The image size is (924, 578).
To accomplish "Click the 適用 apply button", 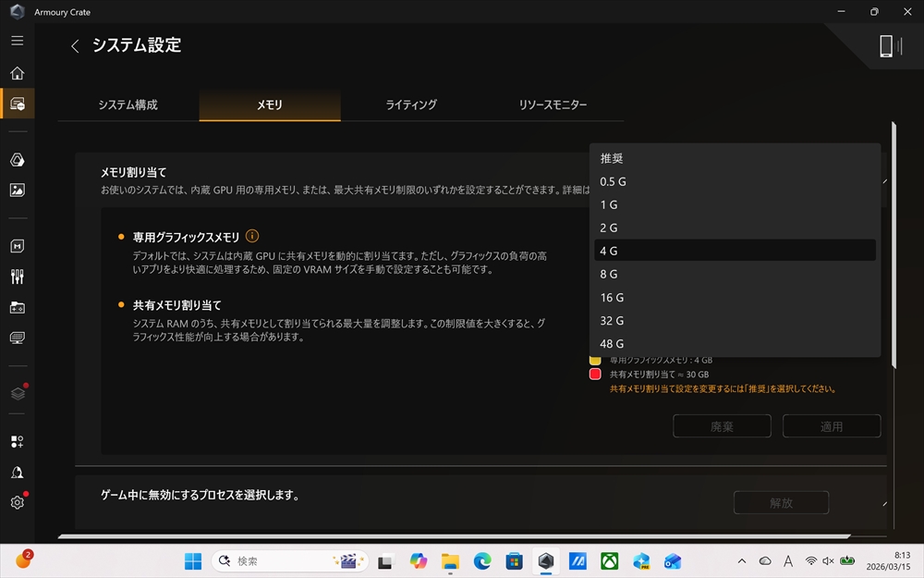I will pyautogui.click(x=832, y=425).
